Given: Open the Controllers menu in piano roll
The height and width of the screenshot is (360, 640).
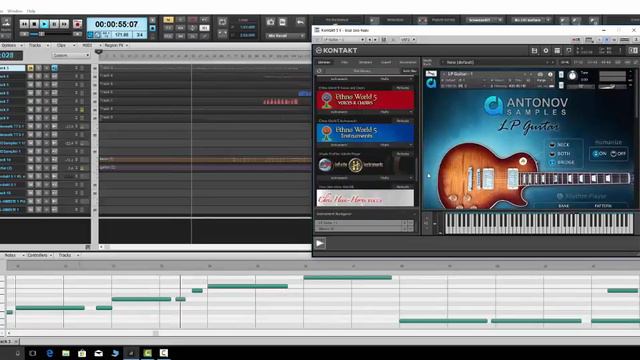Looking at the screenshot, I should click(x=40, y=255).
